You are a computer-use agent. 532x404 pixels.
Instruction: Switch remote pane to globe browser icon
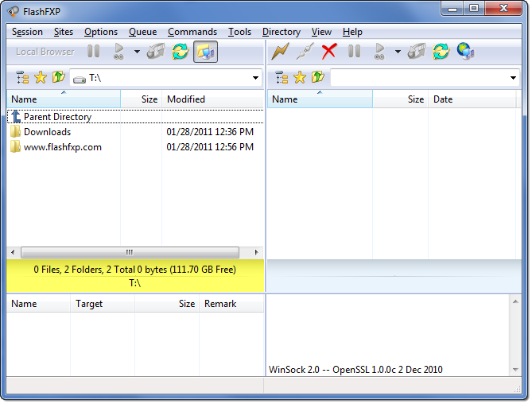[x=465, y=52]
